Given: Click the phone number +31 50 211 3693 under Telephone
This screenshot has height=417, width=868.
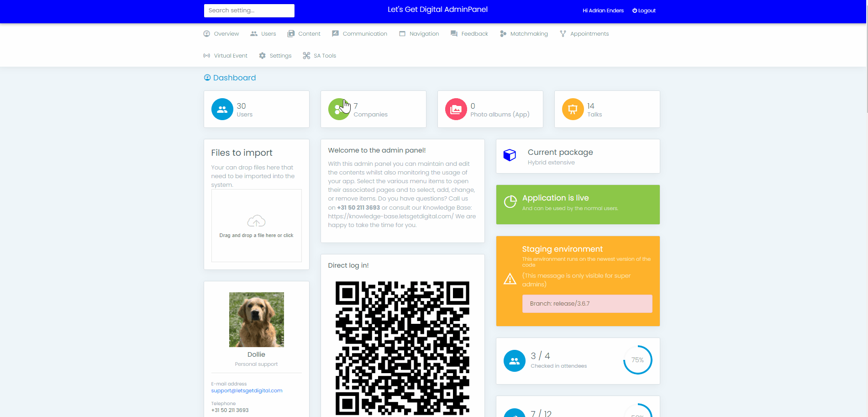Looking at the screenshot, I should pos(230,410).
